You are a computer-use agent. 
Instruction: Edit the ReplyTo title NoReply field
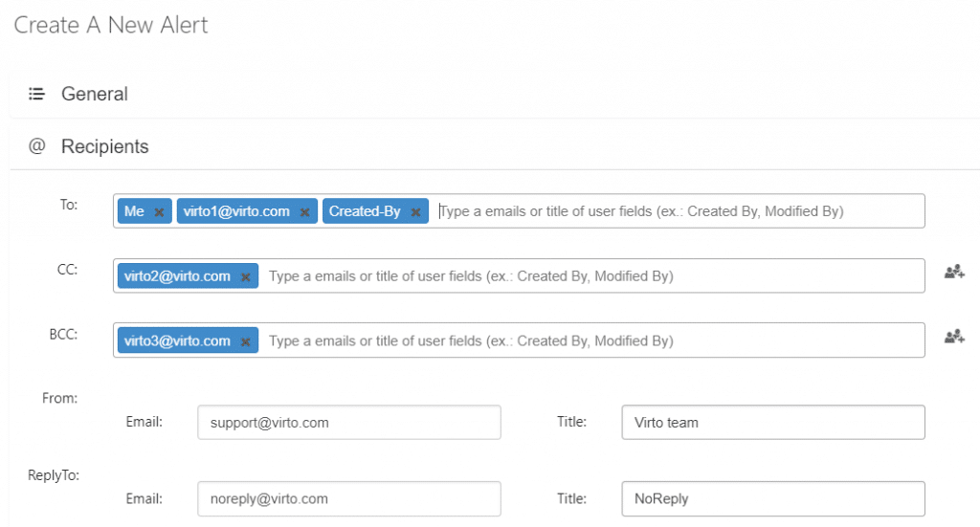(773, 498)
